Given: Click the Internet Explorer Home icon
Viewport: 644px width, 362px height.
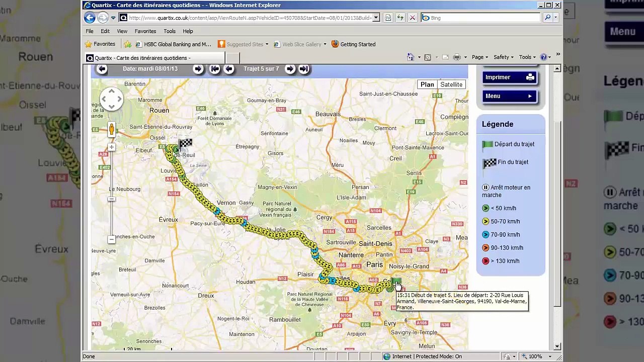Looking at the screenshot, I should [411, 57].
